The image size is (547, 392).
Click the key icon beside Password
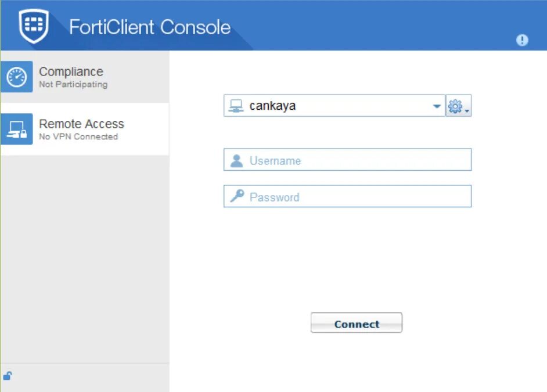tap(236, 196)
